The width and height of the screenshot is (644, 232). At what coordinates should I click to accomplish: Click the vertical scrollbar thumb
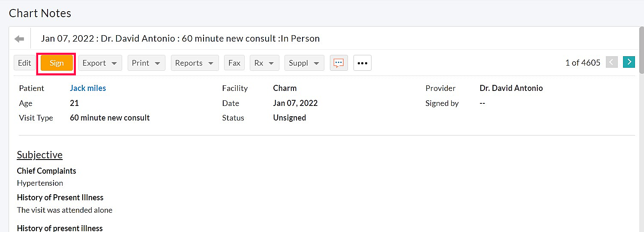click(x=641, y=51)
